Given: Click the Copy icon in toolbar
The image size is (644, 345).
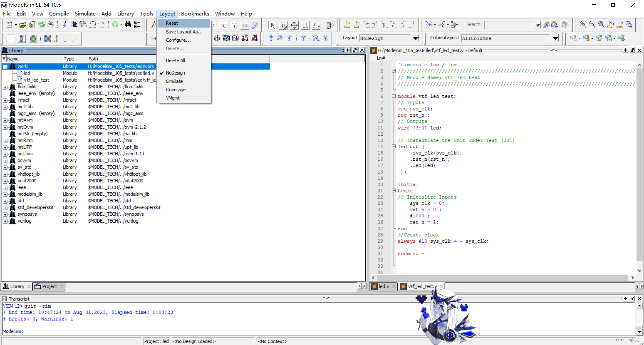Looking at the screenshot, I should click(74, 24).
